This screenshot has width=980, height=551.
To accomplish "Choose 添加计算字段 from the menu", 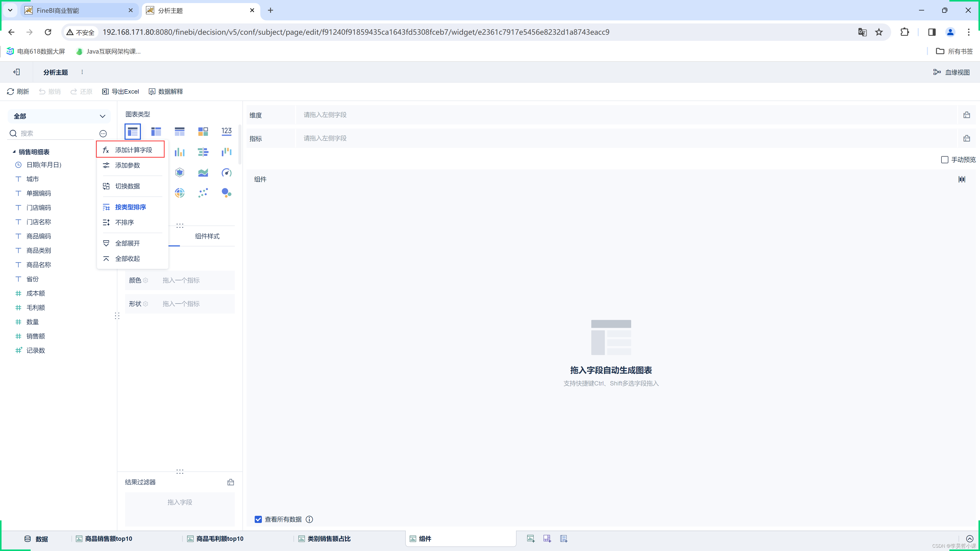I will (130, 150).
